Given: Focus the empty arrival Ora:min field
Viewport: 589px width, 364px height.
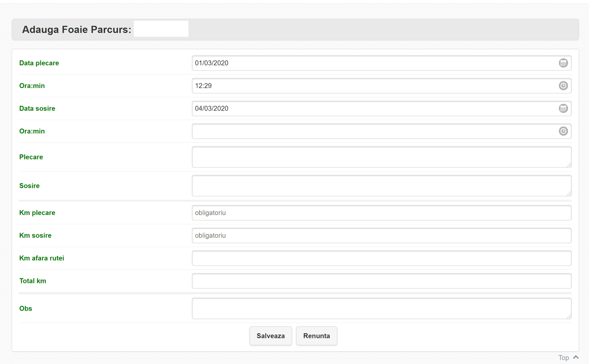Looking at the screenshot, I should pyautogui.click(x=382, y=131).
